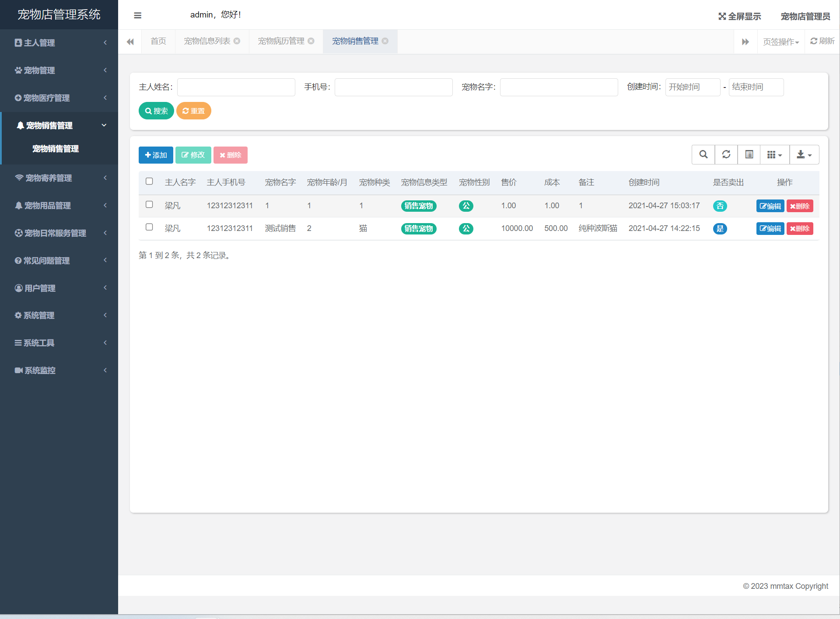
Task: Close the 宠物病历管理 tab
Action: point(311,41)
